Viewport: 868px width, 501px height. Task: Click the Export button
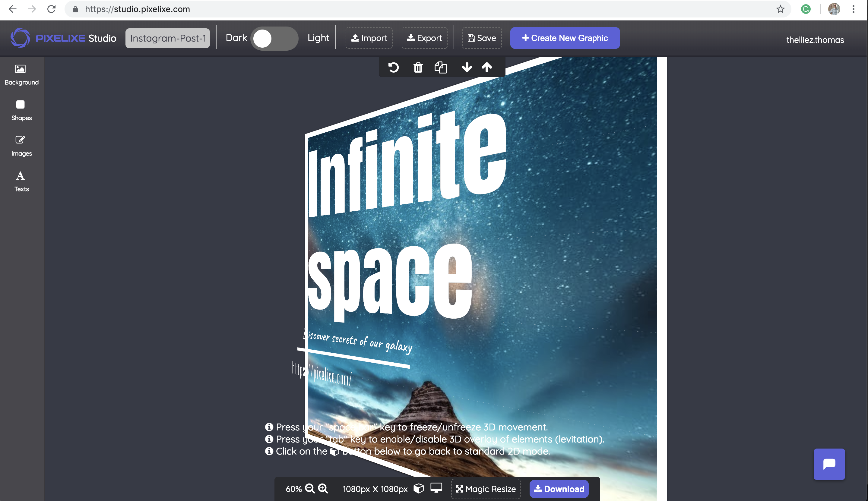tap(424, 38)
